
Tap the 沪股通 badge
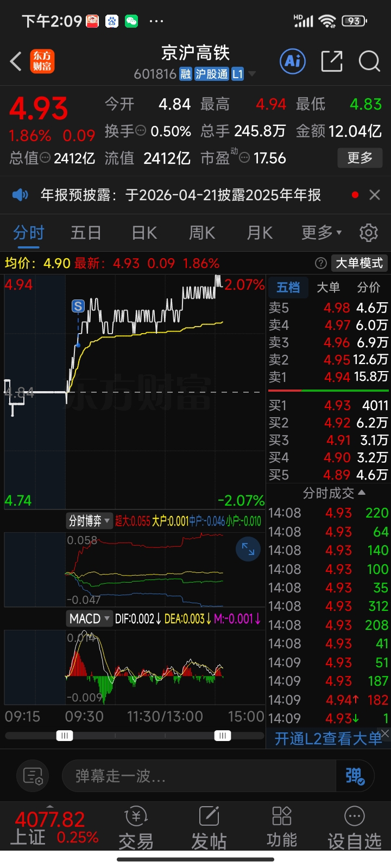[x=211, y=74]
